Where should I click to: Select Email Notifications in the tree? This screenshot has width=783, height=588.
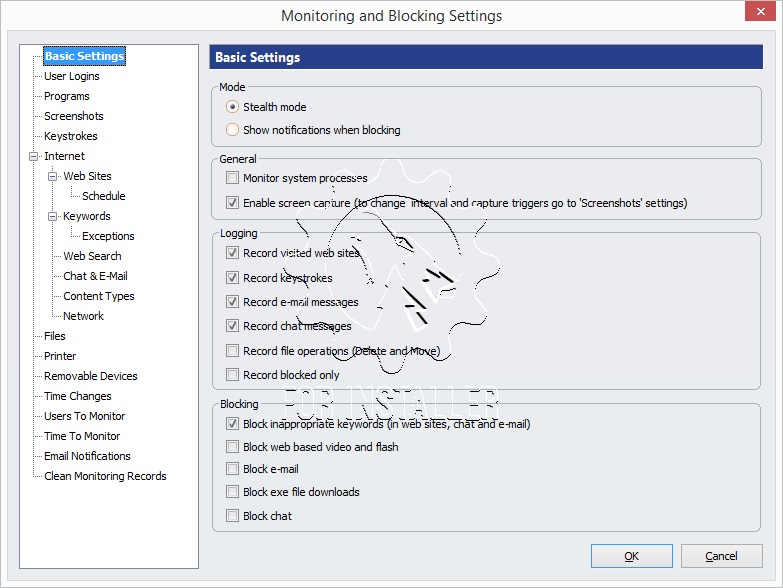pyautogui.click(x=87, y=456)
